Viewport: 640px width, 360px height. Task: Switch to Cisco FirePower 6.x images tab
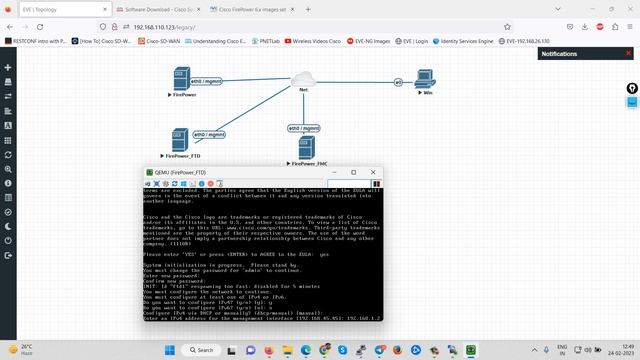[x=252, y=9]
